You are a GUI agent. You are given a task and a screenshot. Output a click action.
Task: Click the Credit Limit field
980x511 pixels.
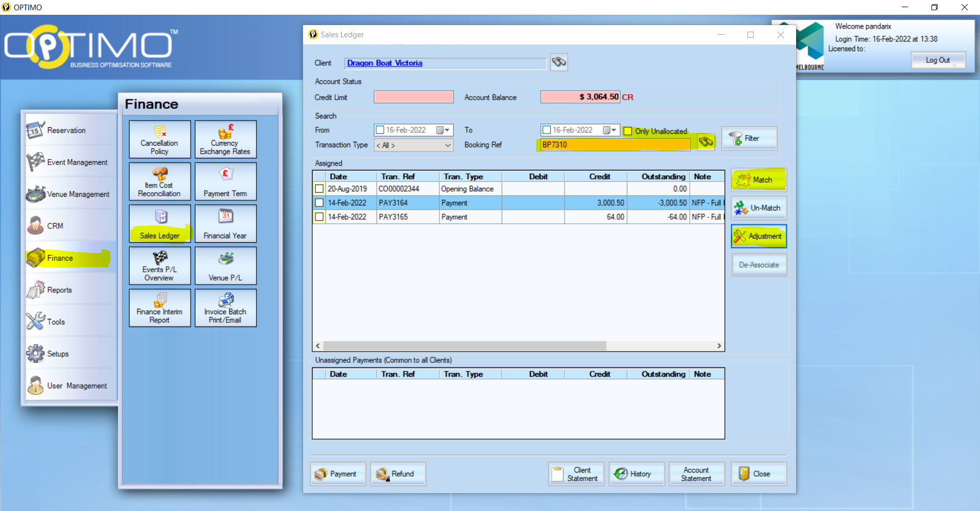414,97
